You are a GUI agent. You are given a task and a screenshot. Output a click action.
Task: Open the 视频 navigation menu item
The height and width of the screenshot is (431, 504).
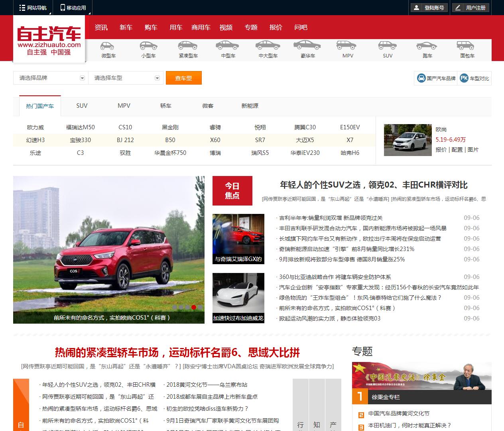[226, 28]
